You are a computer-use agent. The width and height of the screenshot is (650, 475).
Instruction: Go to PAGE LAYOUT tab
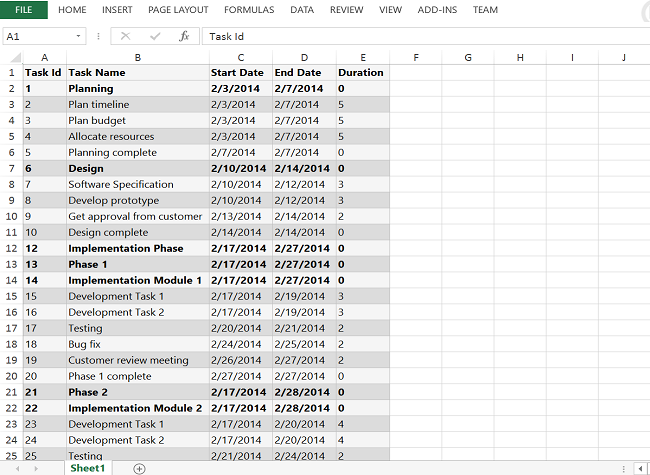178,10
